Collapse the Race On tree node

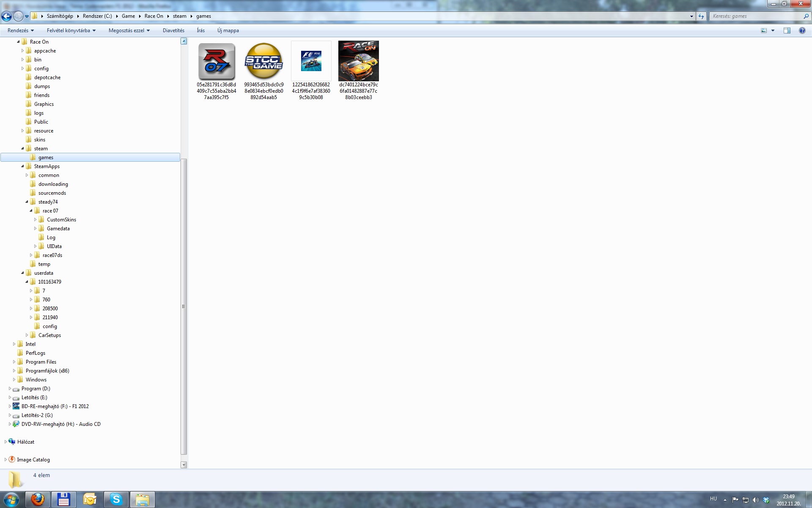click(18, 41)
